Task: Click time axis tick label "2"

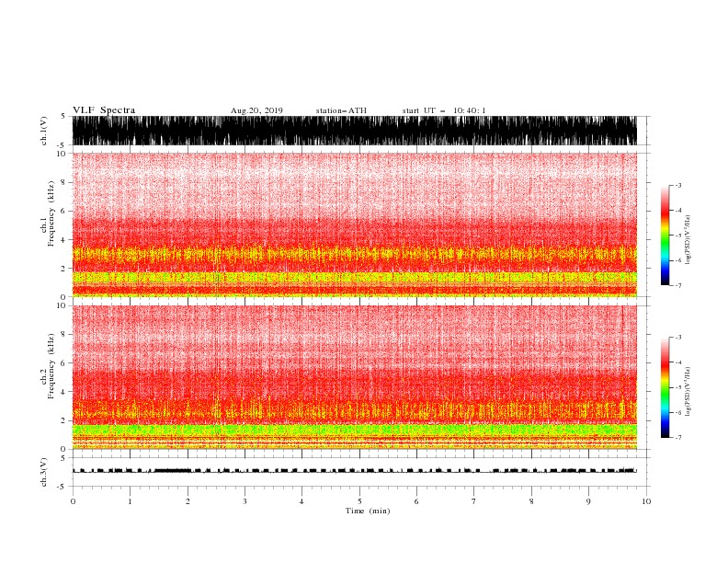Action: coord(188,501)
